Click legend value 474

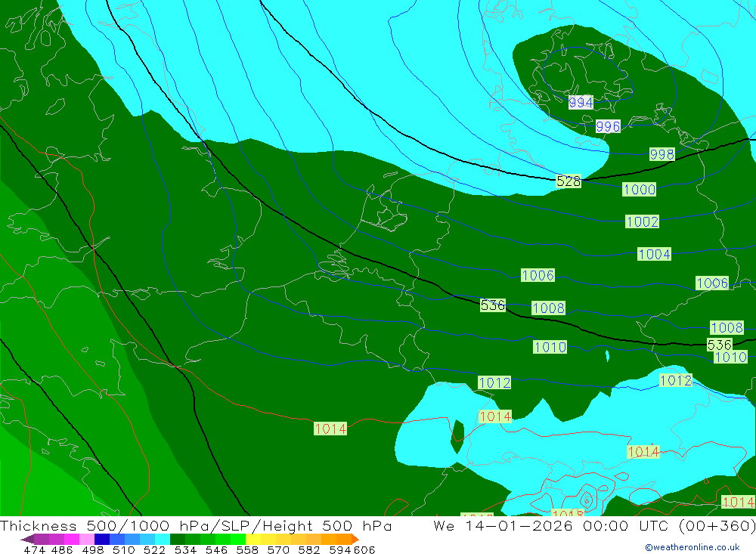(x=34, y=549)
